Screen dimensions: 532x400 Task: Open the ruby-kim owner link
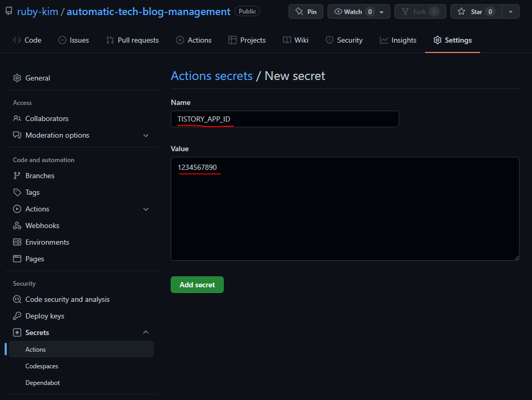[38, 11]
